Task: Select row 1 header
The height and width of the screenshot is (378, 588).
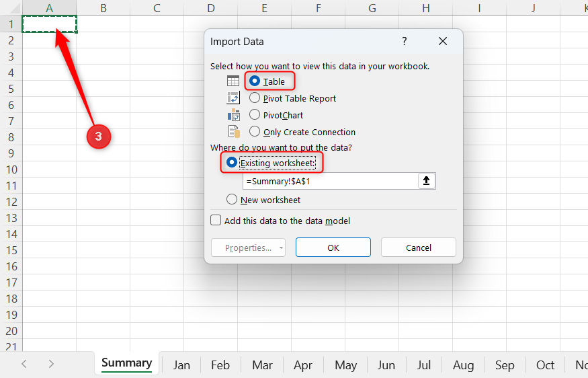Action: click(x=11, y=24)
